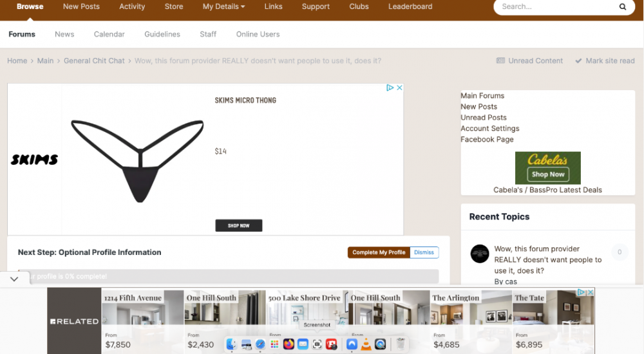Viewport: 644px width, 354px height.
Task: Open the Store menu item
Action: pos(174,6)
